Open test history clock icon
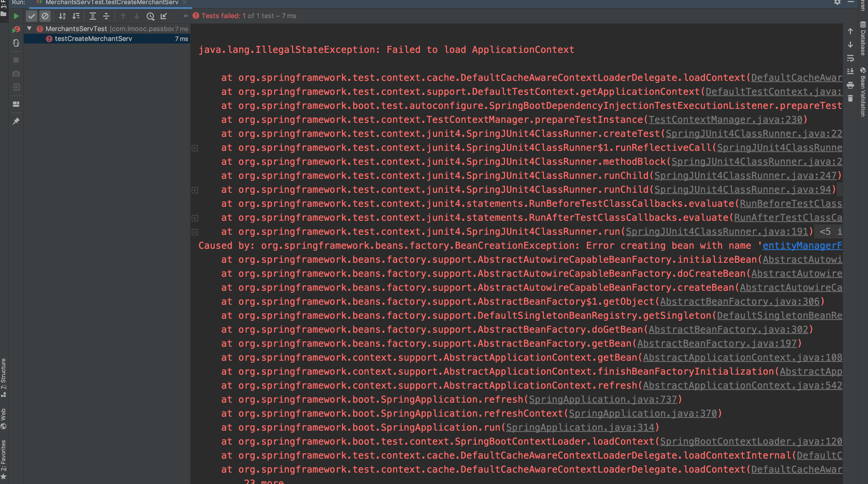Viewport: 868px width, 484px height. coord(150,16)
